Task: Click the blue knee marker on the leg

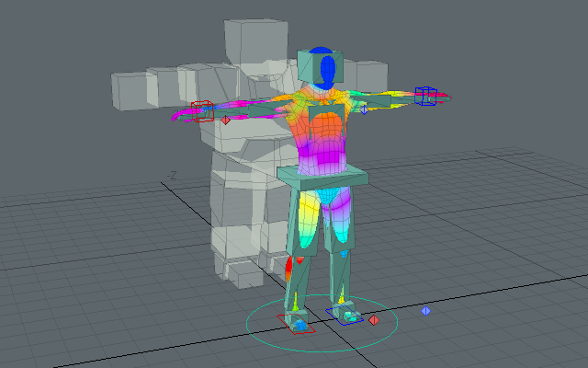Action: point(345,254)
